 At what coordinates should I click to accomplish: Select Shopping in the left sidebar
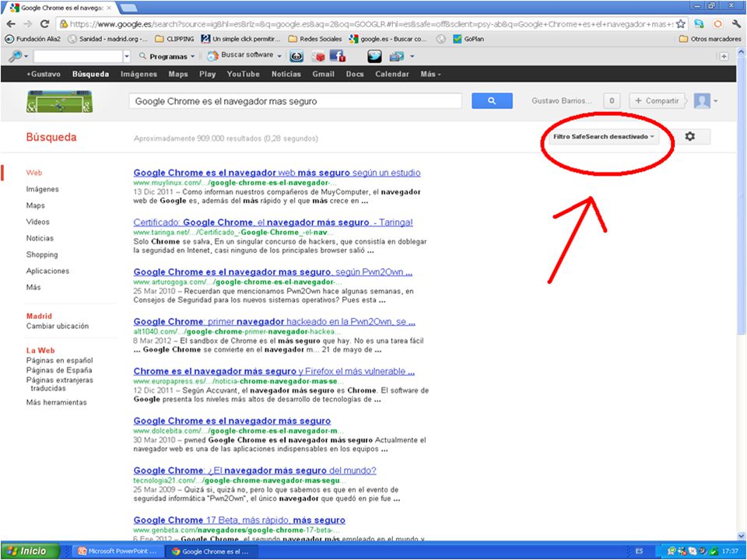pos(42,255)
